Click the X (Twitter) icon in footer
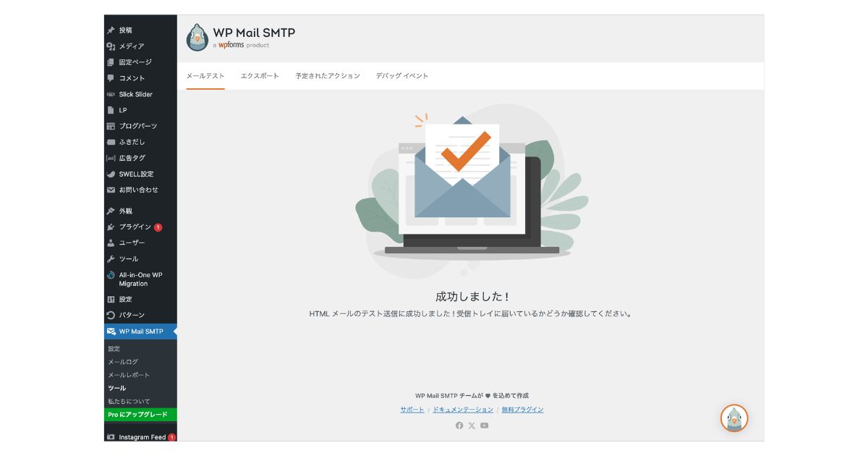This screenshot has width=868, height=456. coord(472,426)
